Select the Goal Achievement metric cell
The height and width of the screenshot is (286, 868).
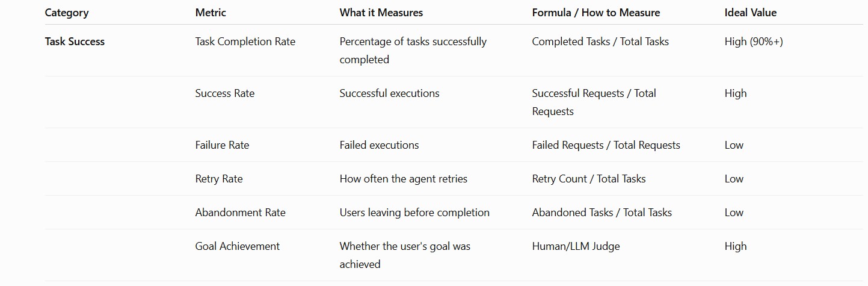tap(238, 246)
